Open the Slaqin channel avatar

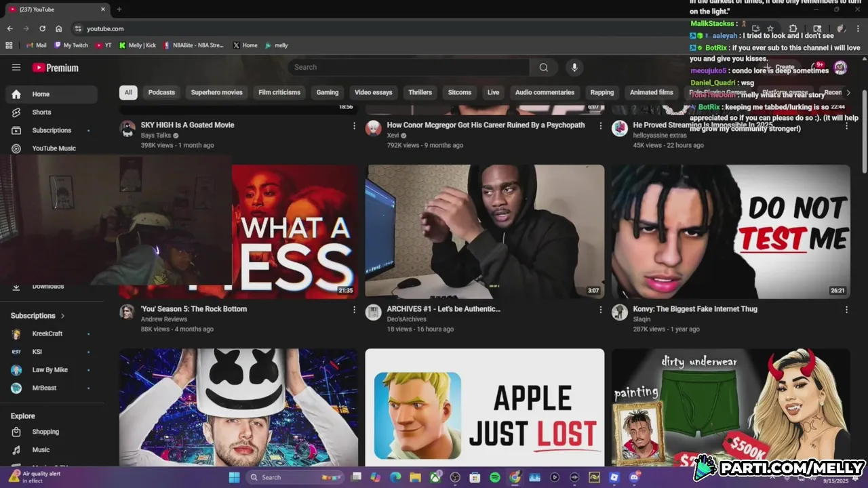620,312
